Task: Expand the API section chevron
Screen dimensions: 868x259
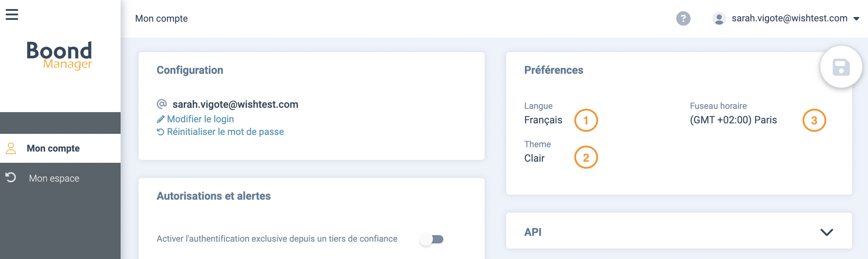Action: tap(826, 232)
